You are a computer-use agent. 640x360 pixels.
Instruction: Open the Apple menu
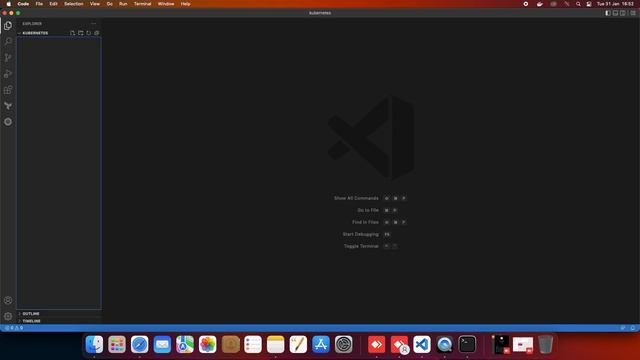9,4
